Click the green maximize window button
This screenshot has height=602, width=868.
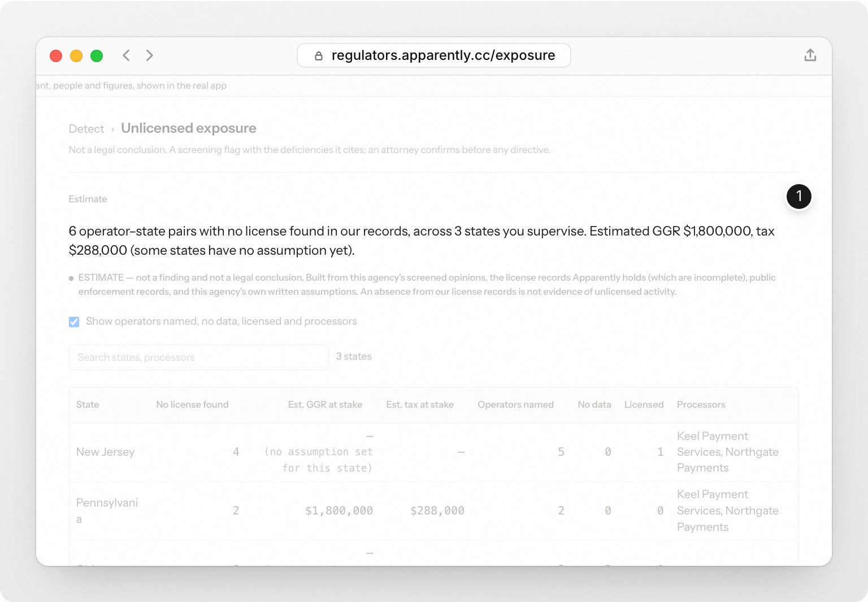tap(97, 55)
